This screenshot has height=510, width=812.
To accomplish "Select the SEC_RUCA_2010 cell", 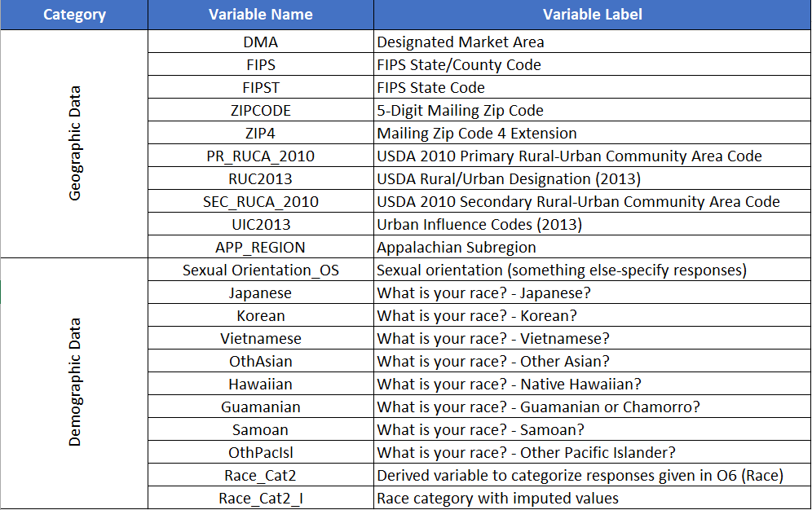I will (x=260, y=201).
